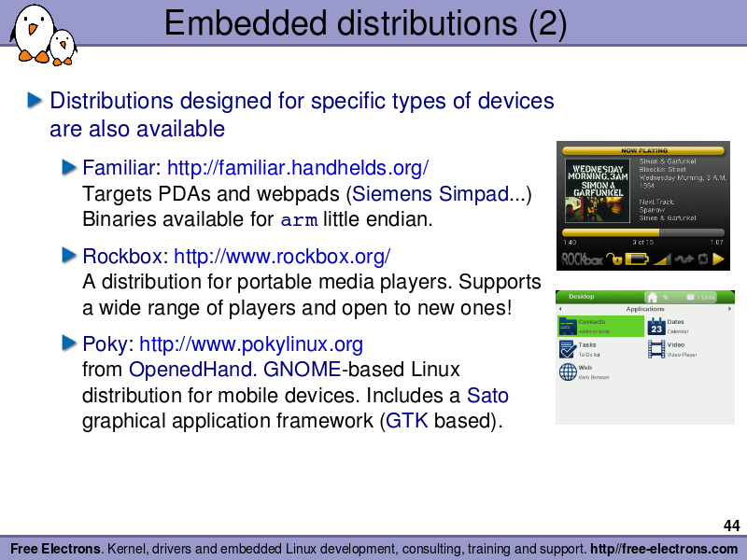Click the top-level bullet arrow

(x=35, y=101)
